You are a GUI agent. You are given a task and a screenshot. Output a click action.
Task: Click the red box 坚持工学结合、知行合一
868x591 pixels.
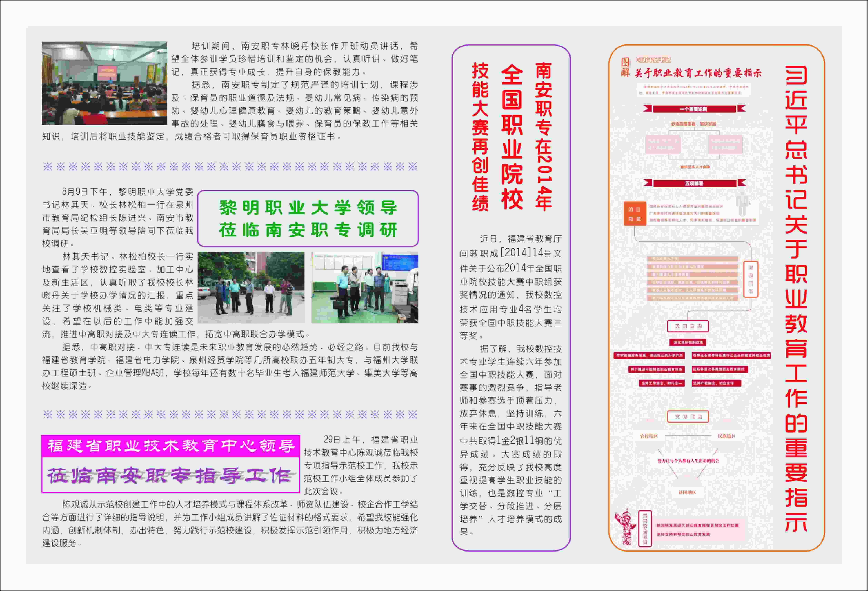coord(661,383)
